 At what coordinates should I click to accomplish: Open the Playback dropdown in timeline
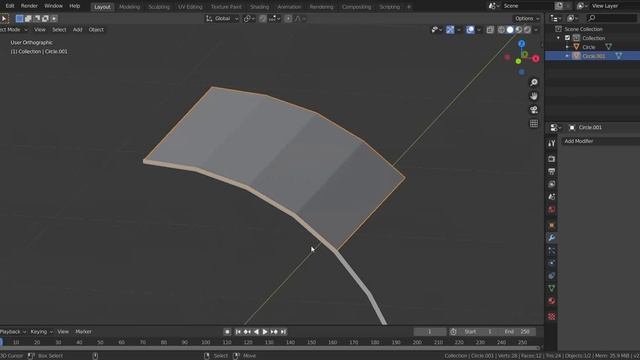[13, 332]
